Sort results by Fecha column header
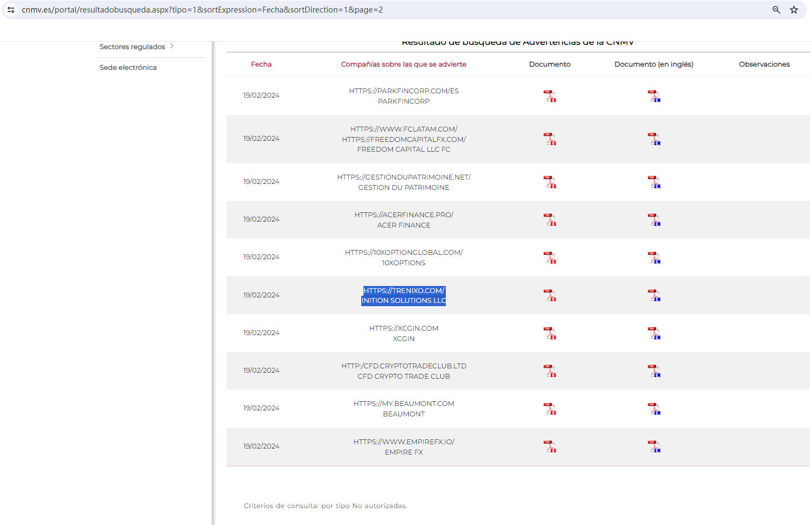Viewport: 812px width, 525px height. (261, 64)
